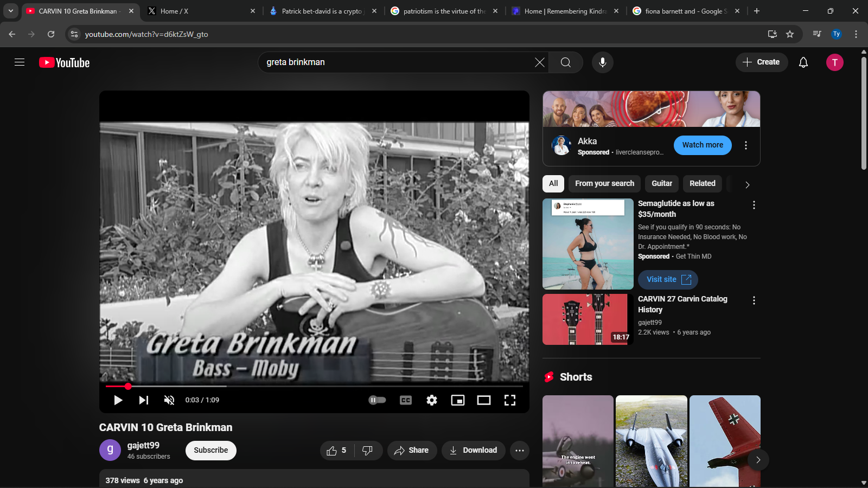The image size is (868, 488).
Task: Open more actions under the video
Action: (520, 451)
